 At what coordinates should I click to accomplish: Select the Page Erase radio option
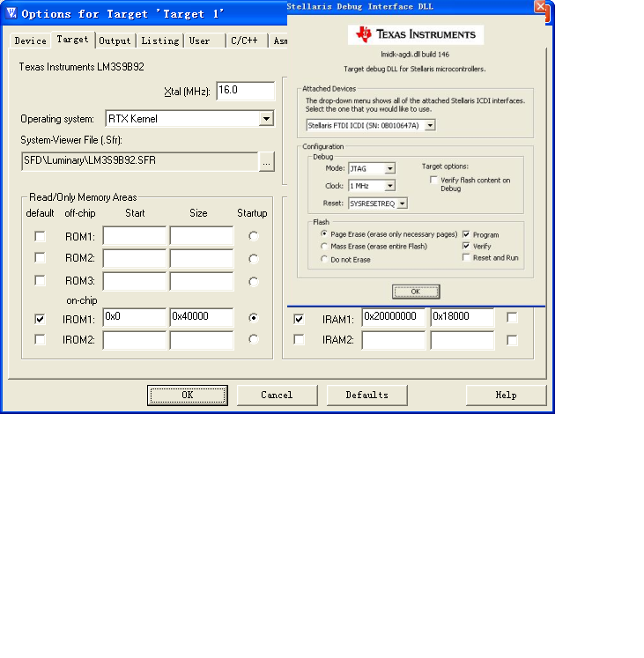click(323, 233)
